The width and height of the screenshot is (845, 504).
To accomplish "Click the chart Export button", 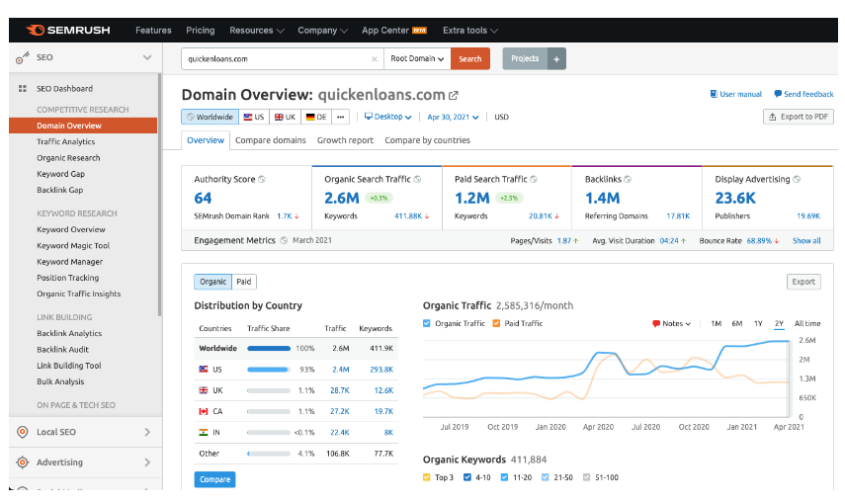I will [803, 282].
